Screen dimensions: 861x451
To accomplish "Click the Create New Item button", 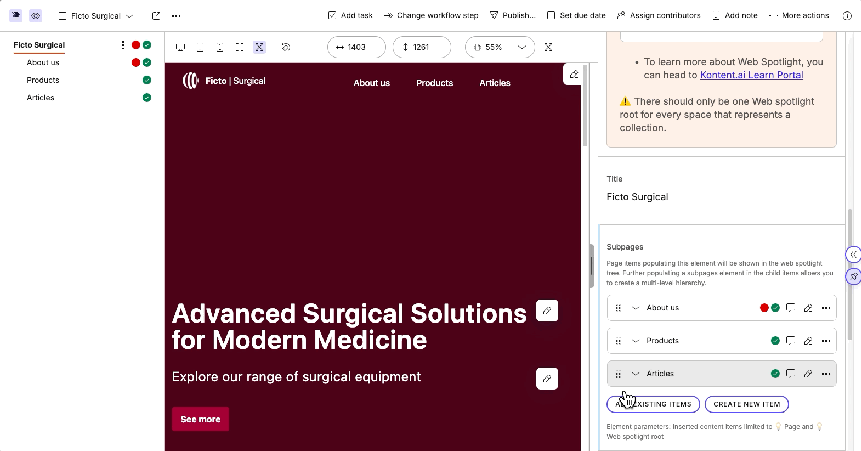I will [746, 404].
